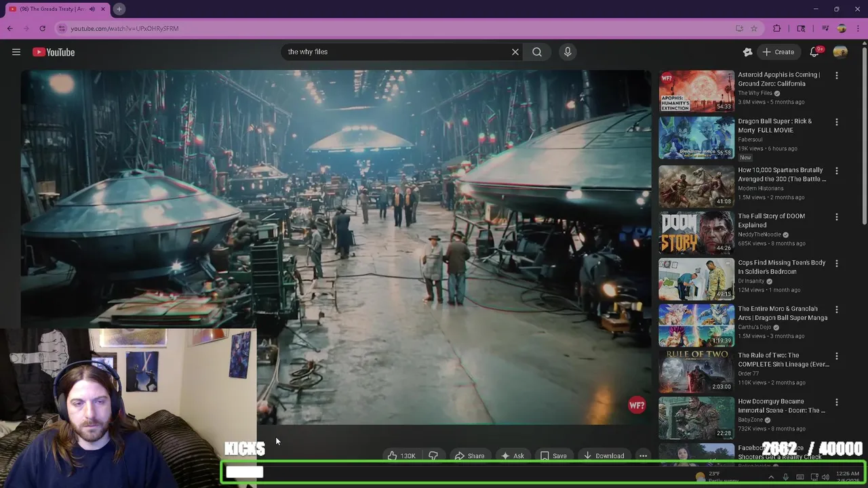This screenshot has height=488, width=868.
Task: Visit Modern Historians channel name
Action: [x=760, y=188]
